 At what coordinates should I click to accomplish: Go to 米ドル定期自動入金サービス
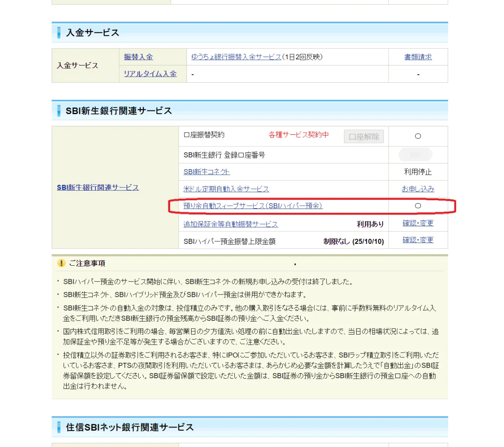226,189
